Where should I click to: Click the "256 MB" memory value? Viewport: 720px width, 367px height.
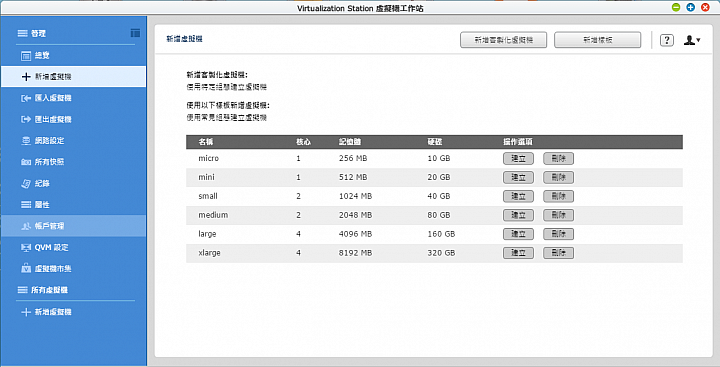pos(353,158)
